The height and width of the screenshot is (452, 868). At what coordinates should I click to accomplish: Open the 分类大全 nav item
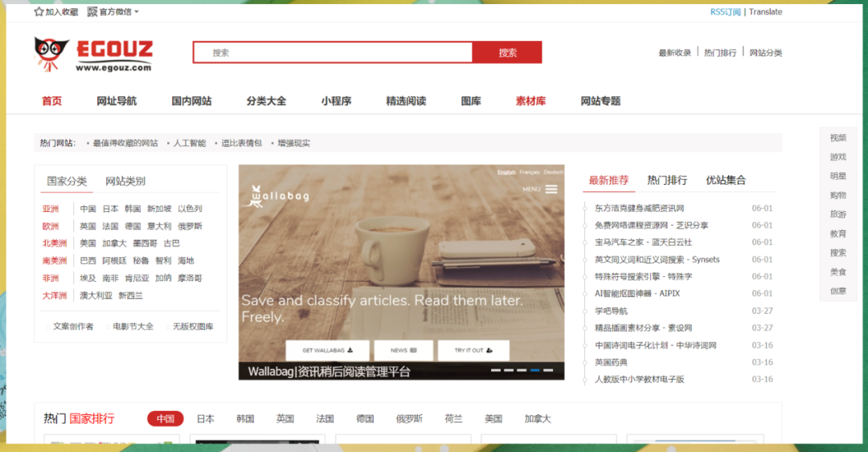click(x=266, y=101)
